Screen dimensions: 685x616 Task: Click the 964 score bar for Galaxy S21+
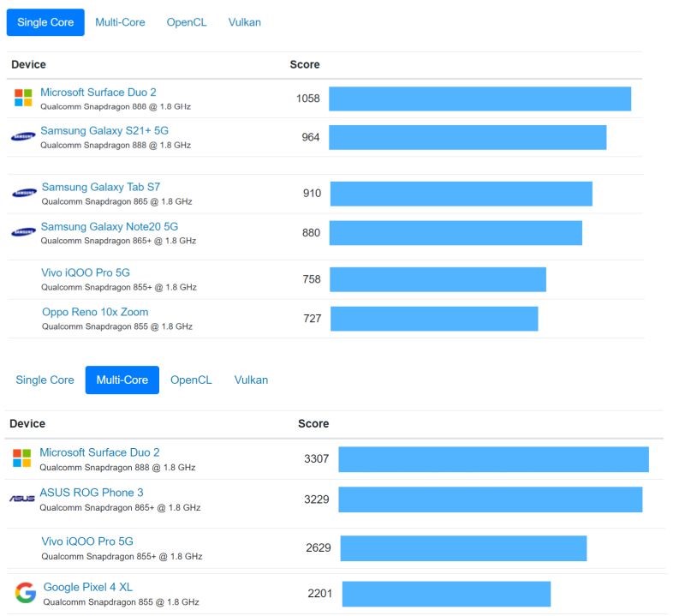(468, 137)
